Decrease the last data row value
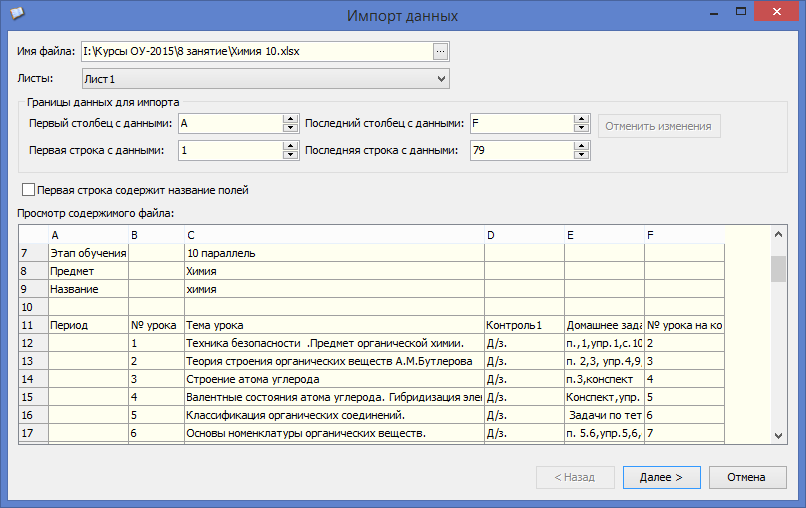 [x=581, y=156]
